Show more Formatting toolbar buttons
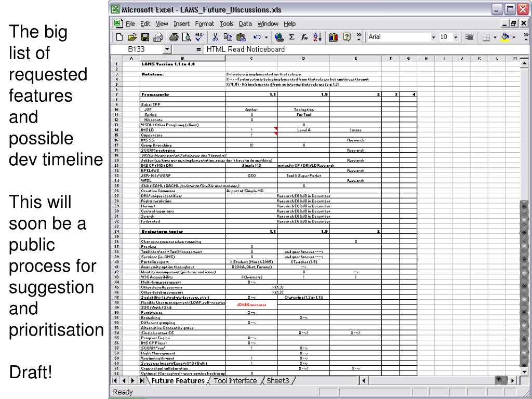This screenshot has width=532, height=399. 526,37
